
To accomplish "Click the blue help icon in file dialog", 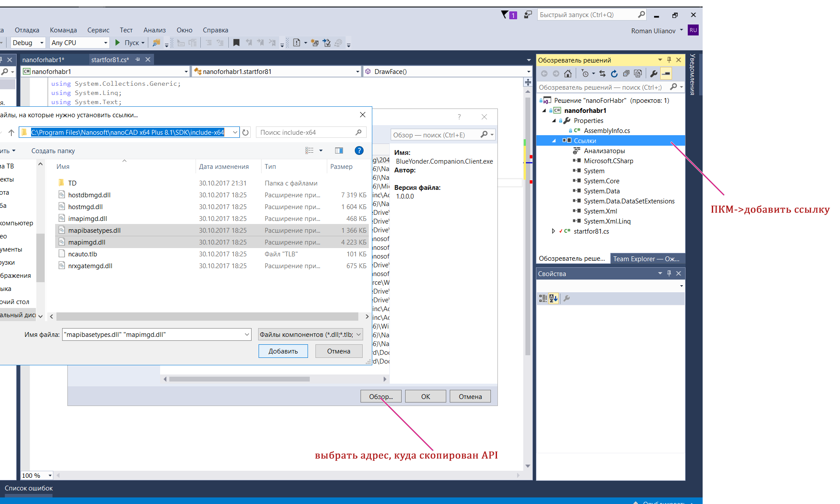I will 359,150.
